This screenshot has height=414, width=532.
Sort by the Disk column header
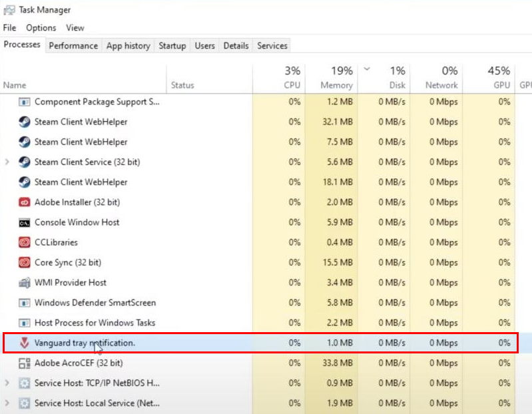[384, 79]
